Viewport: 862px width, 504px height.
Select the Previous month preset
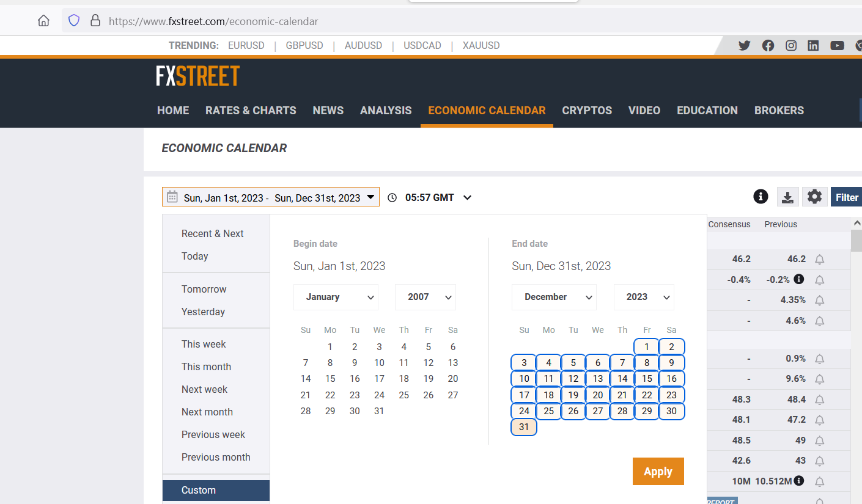point(216,457)
